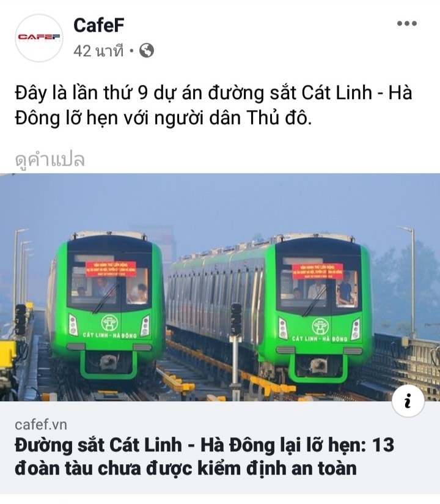Click the red banner on the left train windshield
The width and height of the screenshot is (440, 504).
111,269
